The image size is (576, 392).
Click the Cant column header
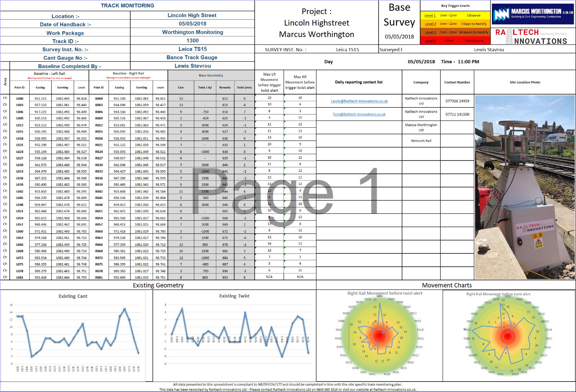coord(181,87)
